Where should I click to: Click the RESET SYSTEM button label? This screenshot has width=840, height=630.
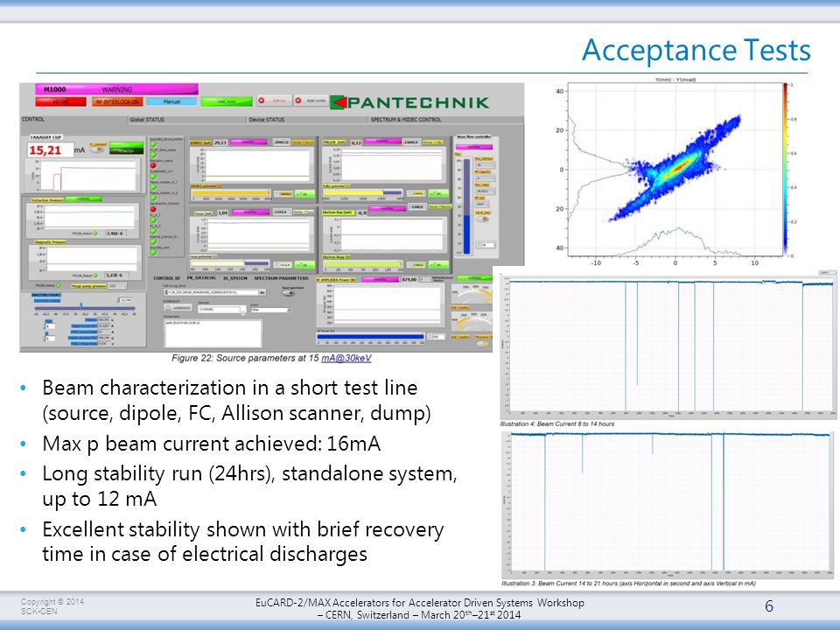(x=317, y=101)
